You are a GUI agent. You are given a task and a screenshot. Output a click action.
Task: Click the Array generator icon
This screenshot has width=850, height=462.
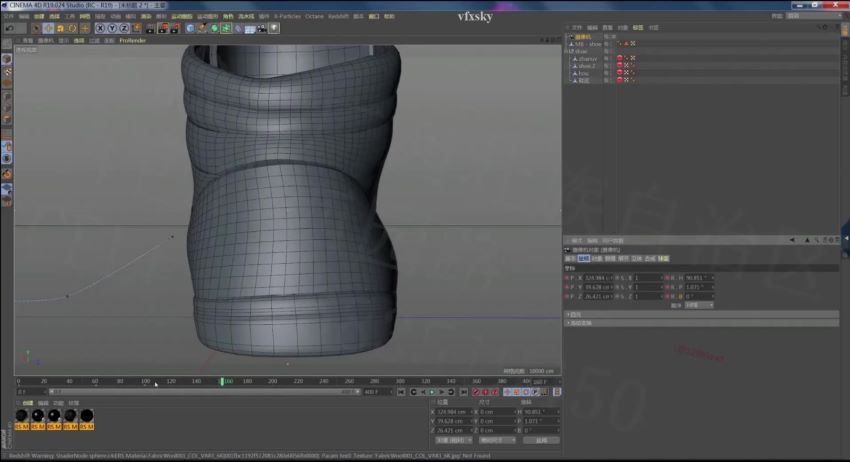[226, 28]
